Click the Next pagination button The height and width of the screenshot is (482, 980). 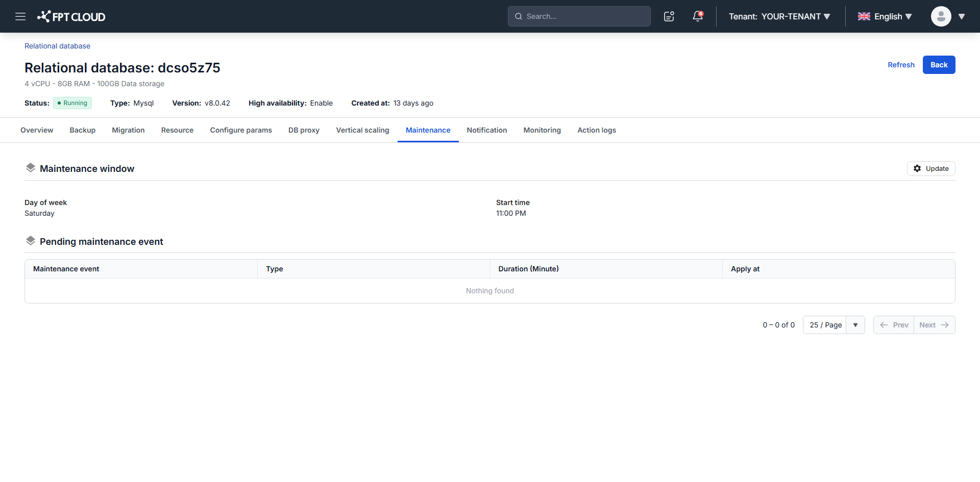934,325
